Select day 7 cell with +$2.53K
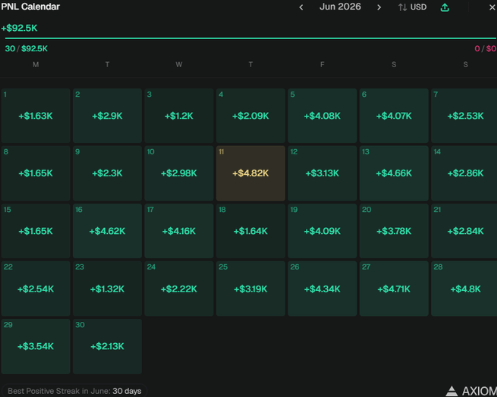Screen dimensions: 497x397 click(464, 116)
